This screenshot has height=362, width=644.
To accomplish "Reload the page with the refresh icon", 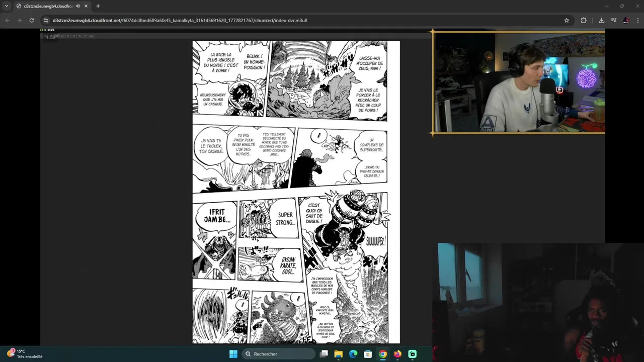I will [31, 20].
